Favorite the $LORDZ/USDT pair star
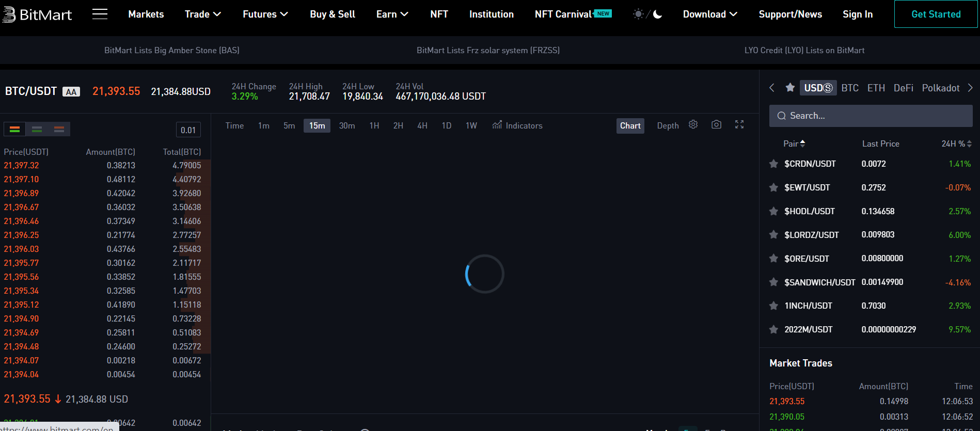 773,235
